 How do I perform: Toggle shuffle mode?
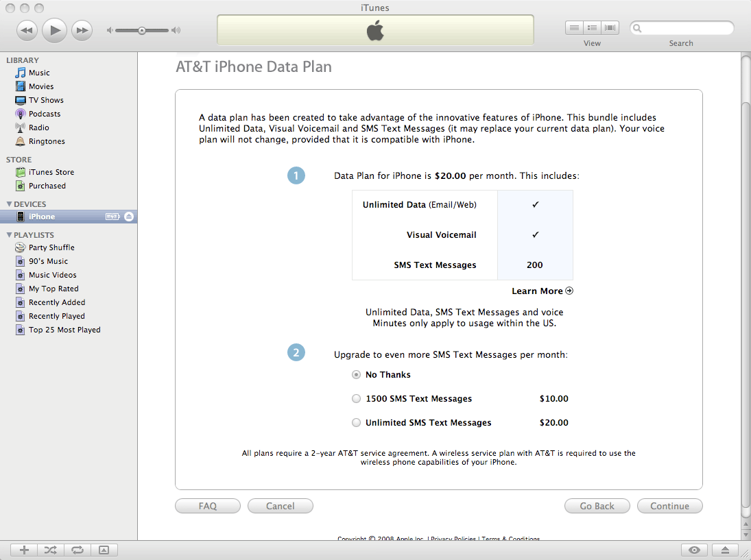(x=50, y=550)
